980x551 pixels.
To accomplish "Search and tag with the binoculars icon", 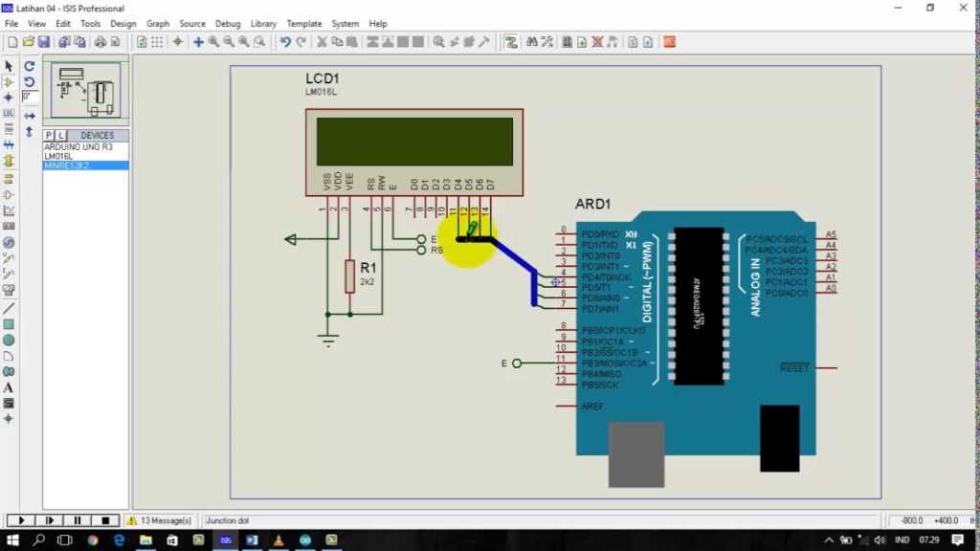I will 532,42.
